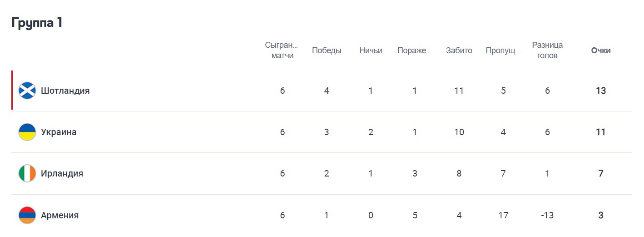Click the Ukraine flag icon
The height and width of the screenshot is (237, 644).
pos(27,132)
